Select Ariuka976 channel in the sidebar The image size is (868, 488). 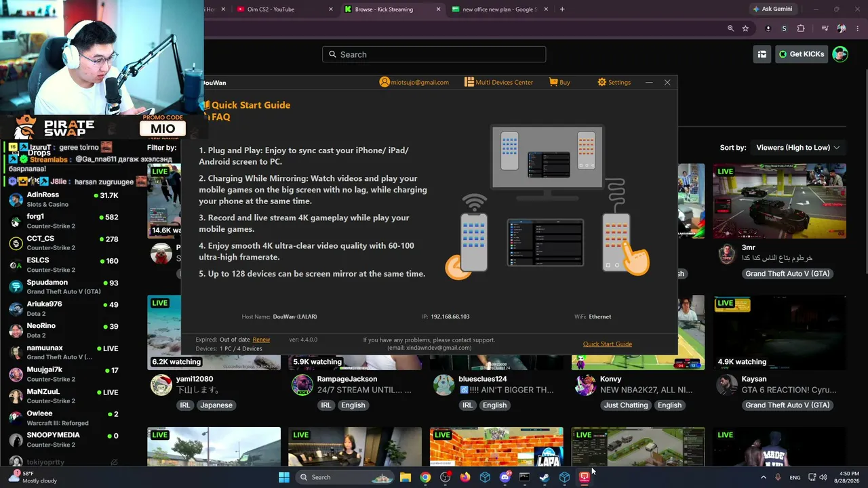(x=64, y=308)
